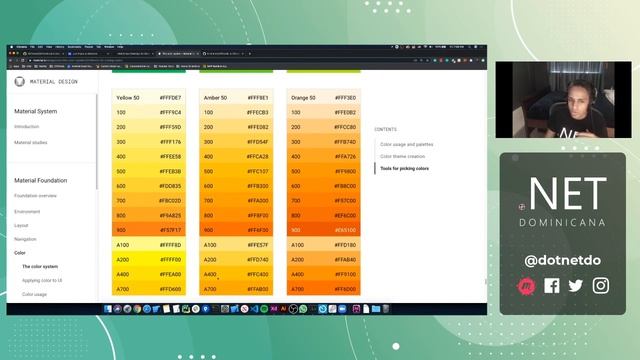Select the Yellow 50 #FFFDE7 swatch
This screenshot has height=360, width=640.
(x=149, y=98)
